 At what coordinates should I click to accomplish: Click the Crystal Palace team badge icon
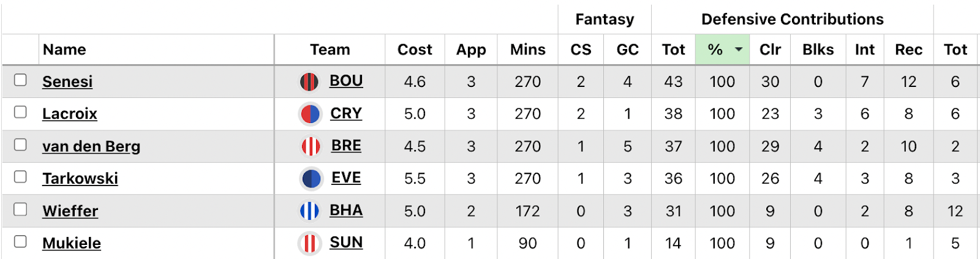pos(310,114)
